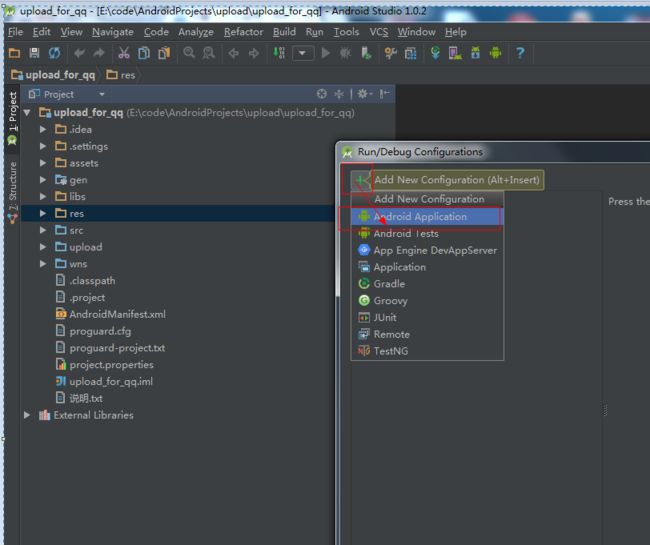
Task: Open the Tools menu
Action: point(346,32)
